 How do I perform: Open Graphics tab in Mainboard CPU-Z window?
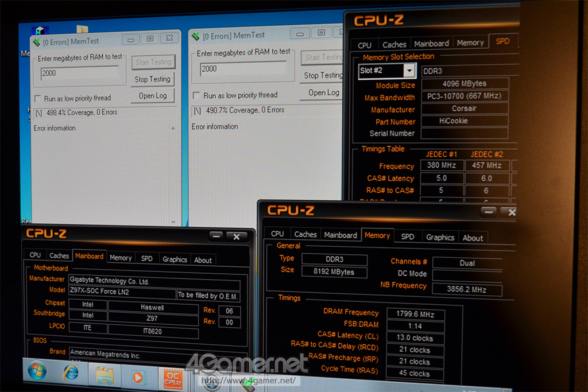point(175,259)
